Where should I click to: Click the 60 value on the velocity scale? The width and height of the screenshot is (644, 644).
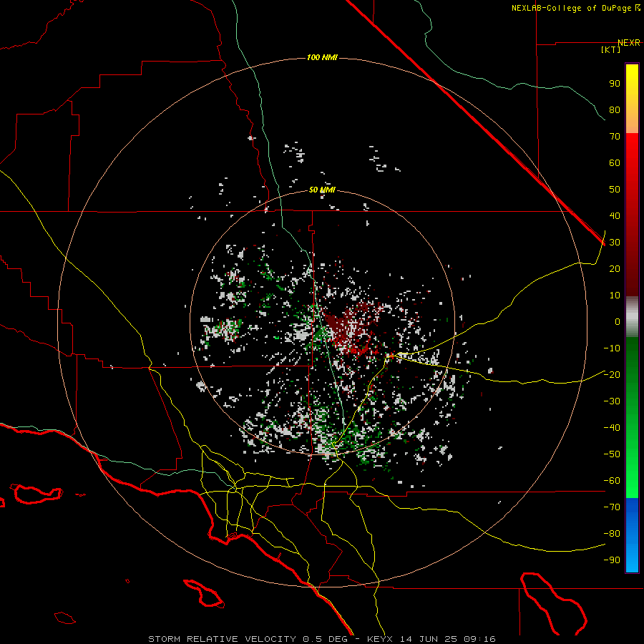click(x=615, y=162)
